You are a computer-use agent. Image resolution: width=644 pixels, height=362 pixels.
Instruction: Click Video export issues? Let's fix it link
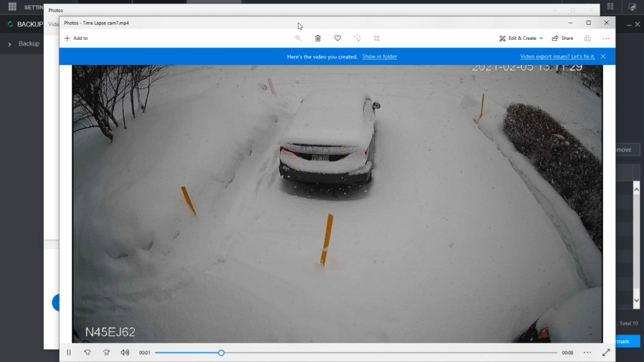click(557, 57)
